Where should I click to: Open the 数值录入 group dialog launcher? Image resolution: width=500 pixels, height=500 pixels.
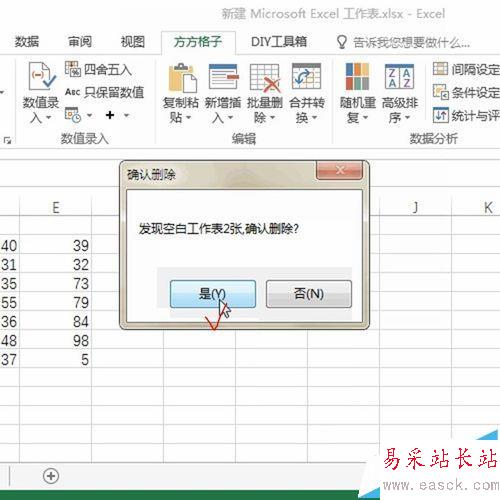click(x=7, y=140)
